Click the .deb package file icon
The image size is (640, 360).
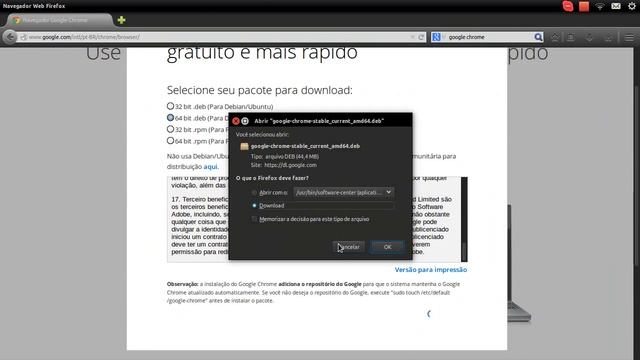244,146
